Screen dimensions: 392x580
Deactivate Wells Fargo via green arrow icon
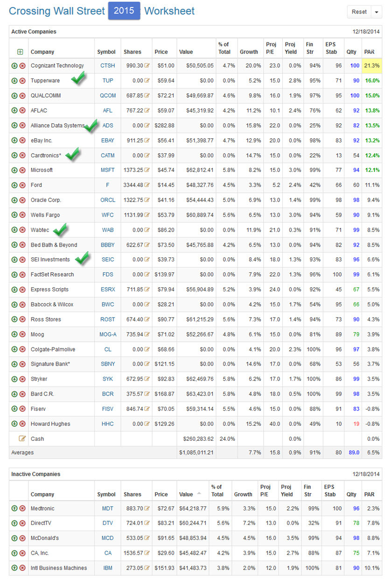tap(15, 215)
